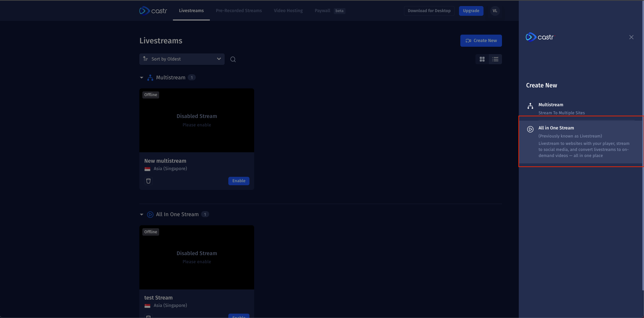Image resolution: width=644 pixels, height=318 pixels.
Task: Click the Upgrade button
Action: tap(471, 11)
